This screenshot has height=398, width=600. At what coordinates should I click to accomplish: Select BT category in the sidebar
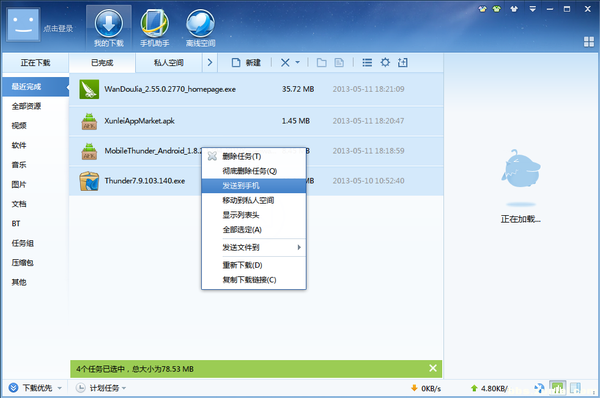16,223
